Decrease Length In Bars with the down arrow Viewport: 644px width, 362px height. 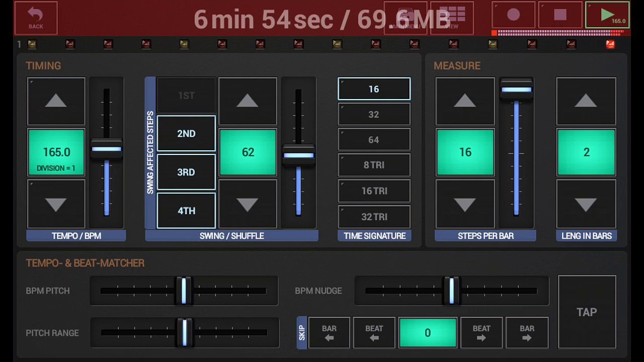[586, 204]
